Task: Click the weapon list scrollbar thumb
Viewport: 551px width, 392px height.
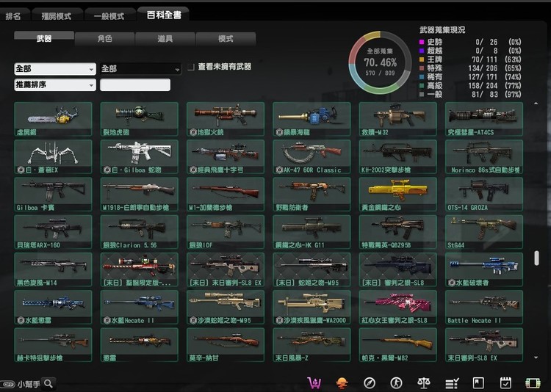Action: point(536,258)
